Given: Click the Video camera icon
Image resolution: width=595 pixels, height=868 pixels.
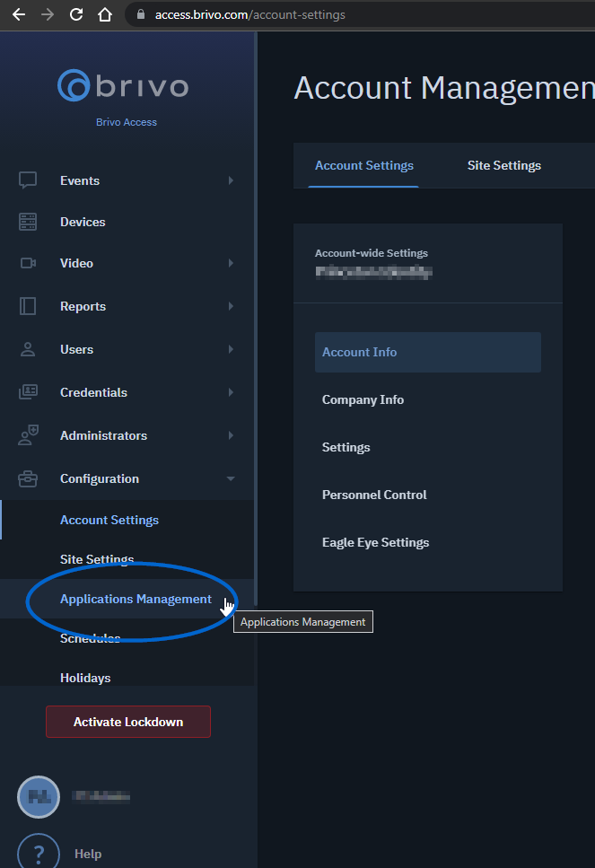Looking at the screenshot, I should [x=28, y=263].
